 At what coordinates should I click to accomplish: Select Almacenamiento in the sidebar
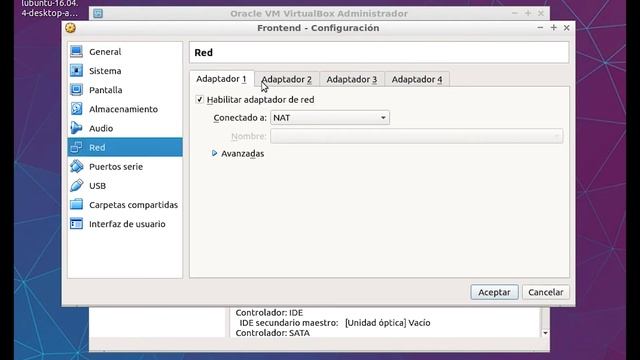coord(125,109)
